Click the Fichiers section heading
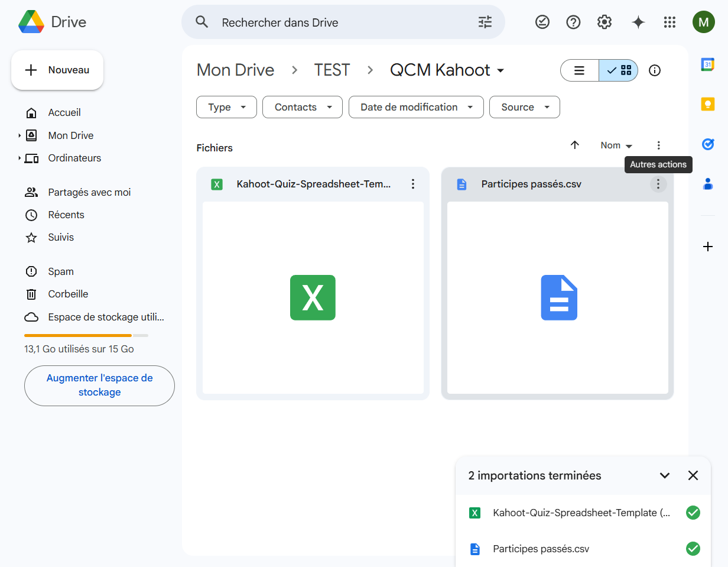Screen dimensions: 728x567 click(x=214, y=148)
